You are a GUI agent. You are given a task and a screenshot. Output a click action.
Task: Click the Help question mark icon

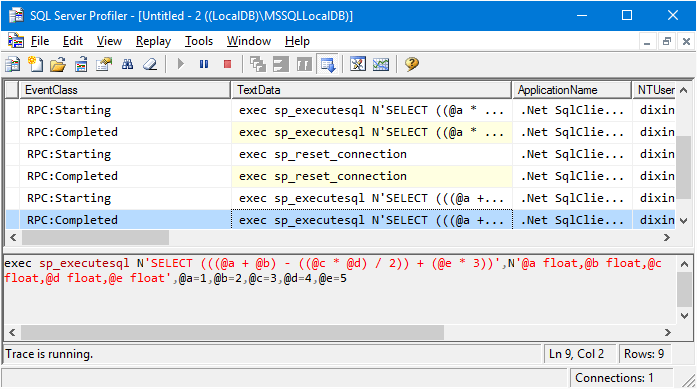pyautogui.click(x=412, y=64)
